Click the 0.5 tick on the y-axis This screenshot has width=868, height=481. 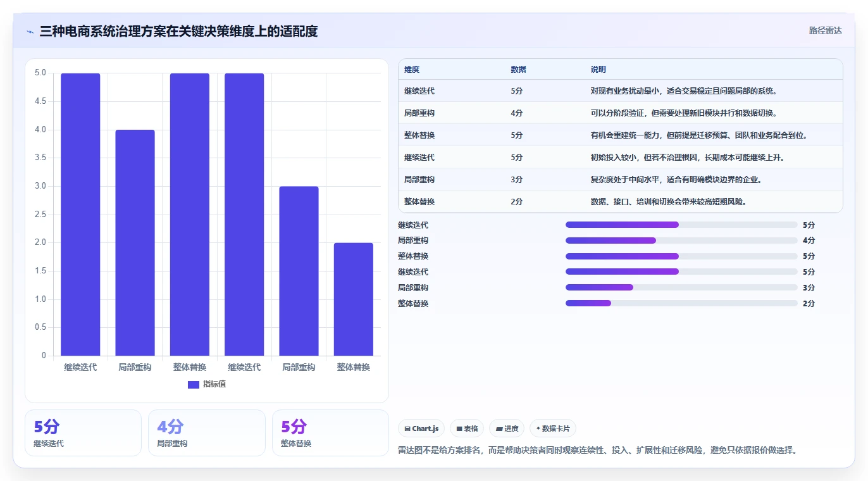click(x=40, y=327)
